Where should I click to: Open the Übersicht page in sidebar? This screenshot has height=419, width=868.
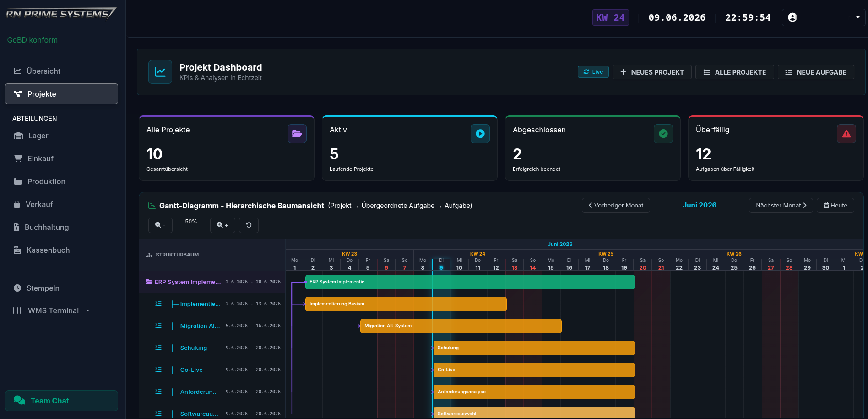[61, 71]
